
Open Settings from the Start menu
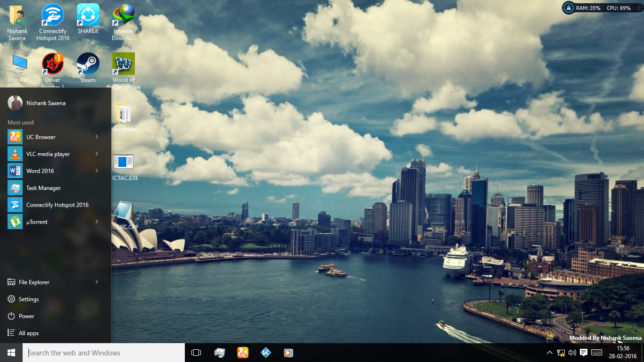[x=28, y=299]
